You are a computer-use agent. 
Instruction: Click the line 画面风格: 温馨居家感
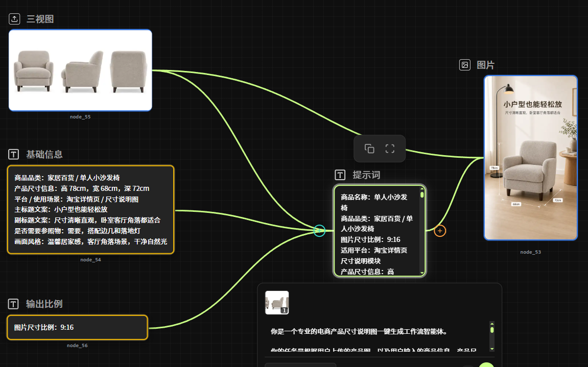(91, 242)
